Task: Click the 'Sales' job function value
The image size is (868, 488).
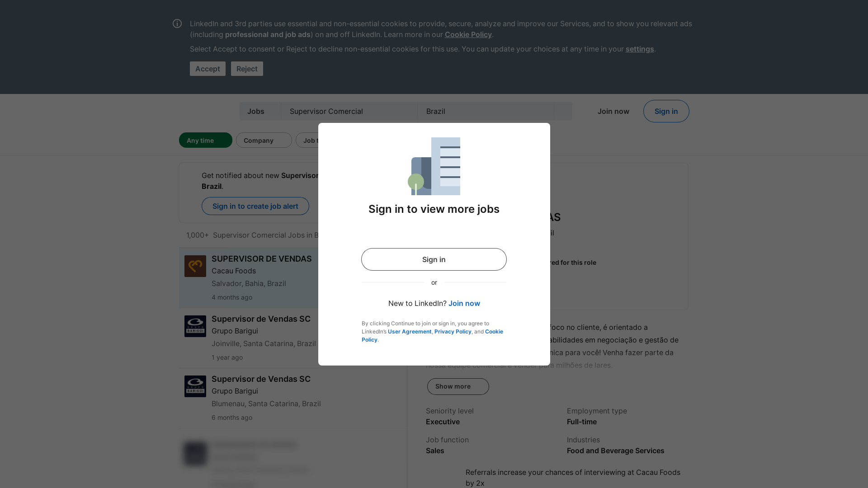Action: (435, 450)
